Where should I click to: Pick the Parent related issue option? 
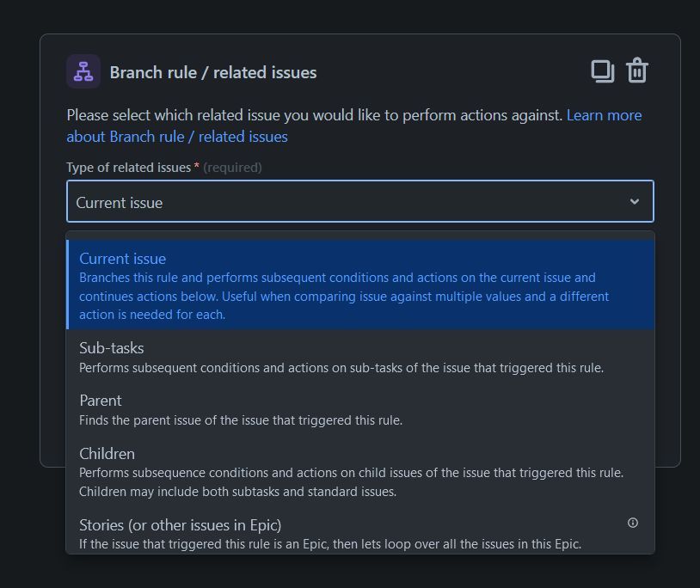pyautogui.click(x=360, y=409)
